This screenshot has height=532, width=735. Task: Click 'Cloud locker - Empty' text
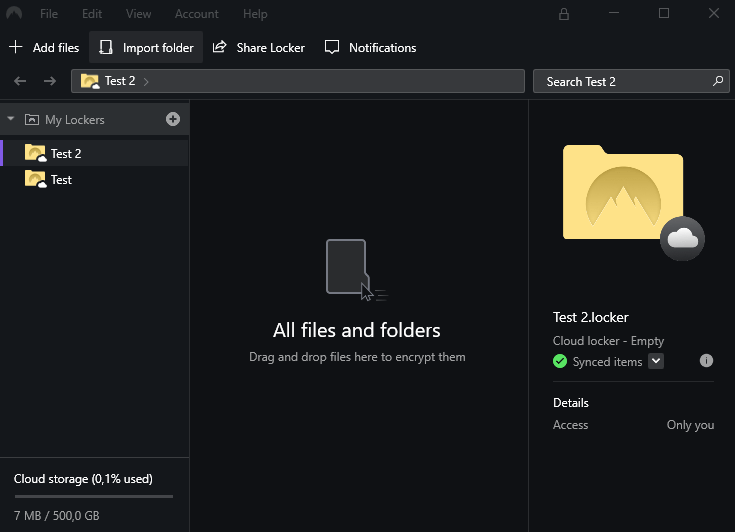point(608,341)
